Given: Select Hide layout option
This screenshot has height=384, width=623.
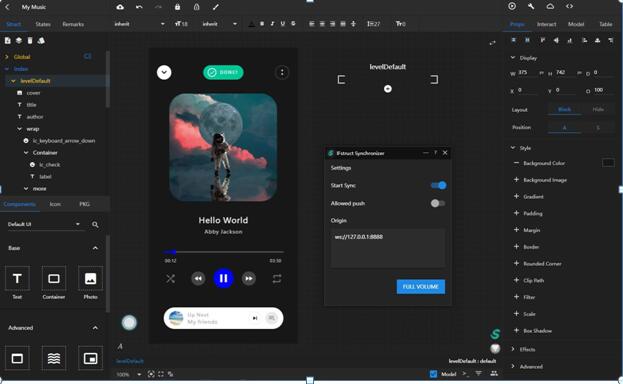Looking at the screenshot, I should [598, 109].
